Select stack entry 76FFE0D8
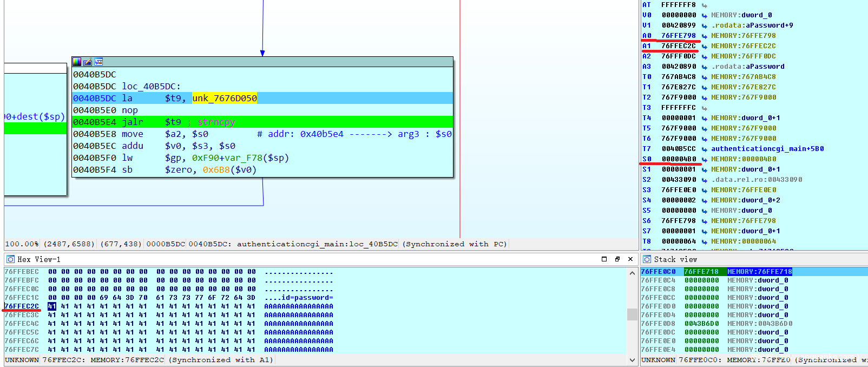 tap(658, 324)
